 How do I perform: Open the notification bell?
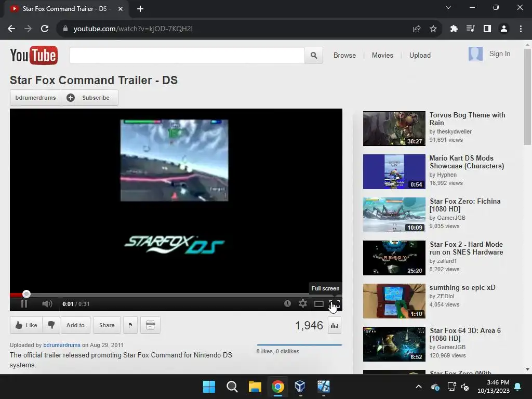[518, 387]
